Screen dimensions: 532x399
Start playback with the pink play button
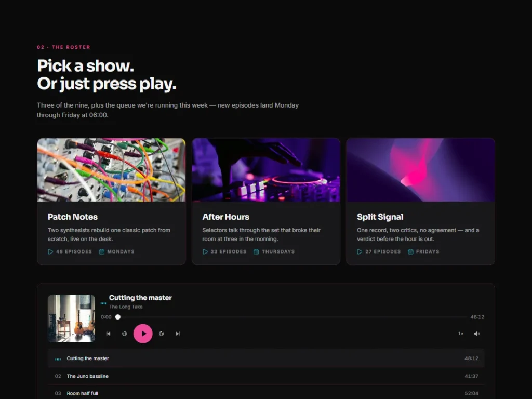coord(143,334)
